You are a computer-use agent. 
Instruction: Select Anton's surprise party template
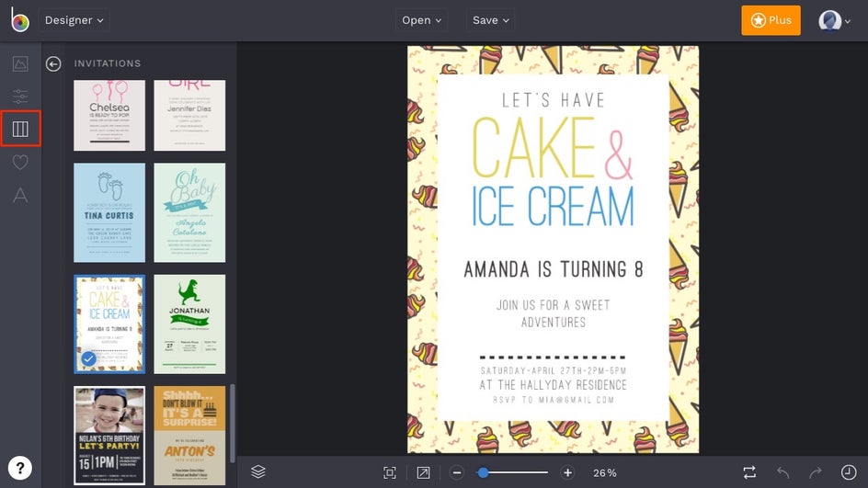pos(189,436)
